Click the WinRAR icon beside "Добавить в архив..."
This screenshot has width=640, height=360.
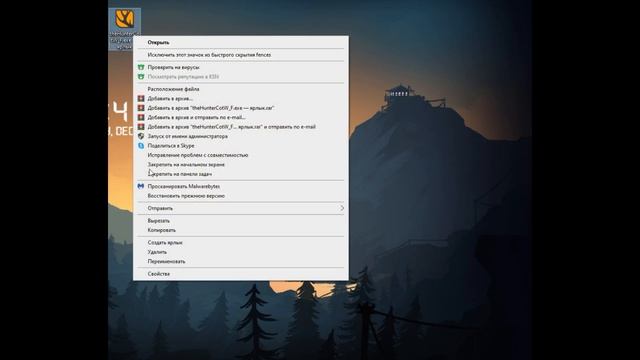[141, 98]
